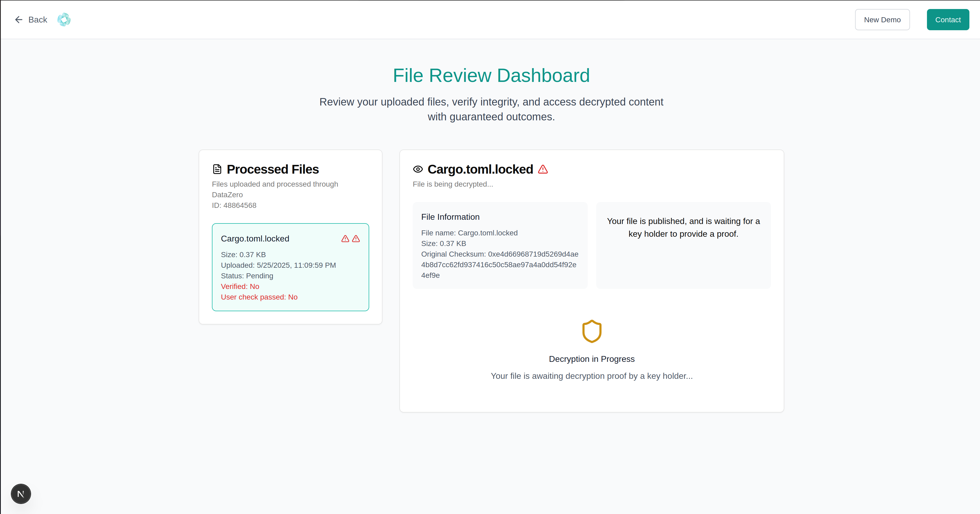This screenshot has height=514, width=980.
Task: Click the second warning icon in file card
Action: 356,239
